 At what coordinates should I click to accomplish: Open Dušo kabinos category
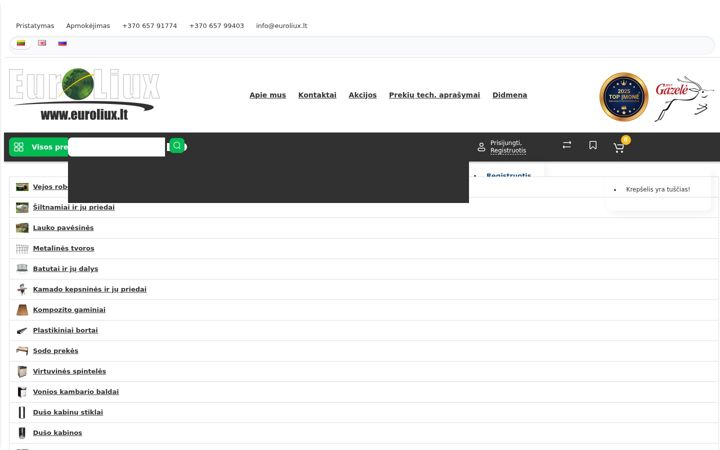(x=57, y=433)
